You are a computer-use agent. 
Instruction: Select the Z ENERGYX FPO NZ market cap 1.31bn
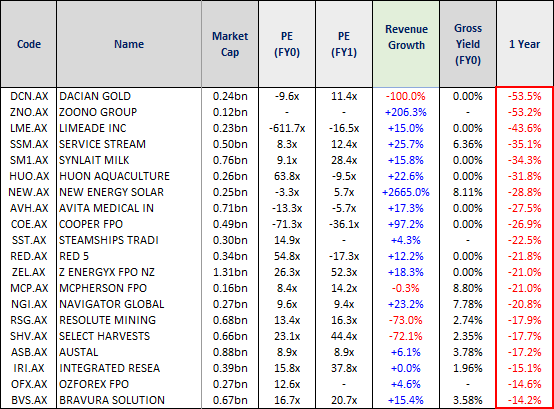pos(230,272)
